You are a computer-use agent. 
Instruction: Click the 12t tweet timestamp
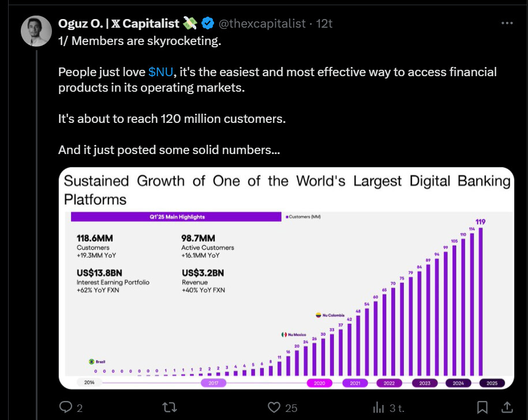click(x=323, y=23)
